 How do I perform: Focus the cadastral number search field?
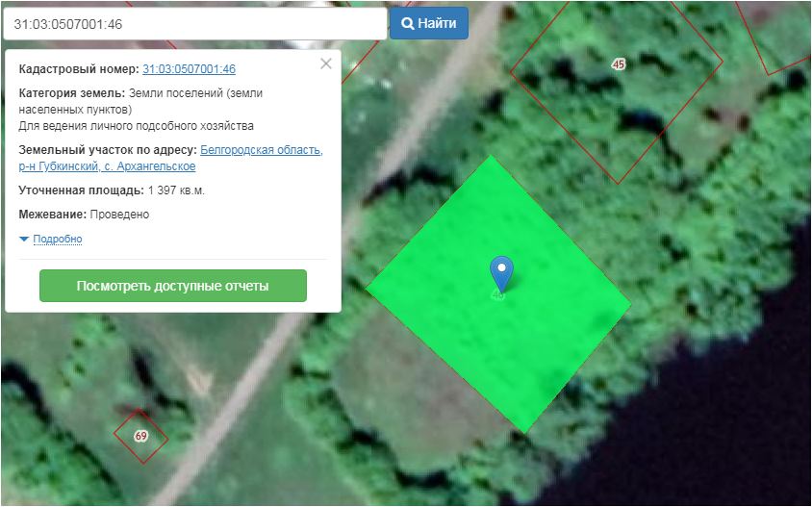point(195,24)
